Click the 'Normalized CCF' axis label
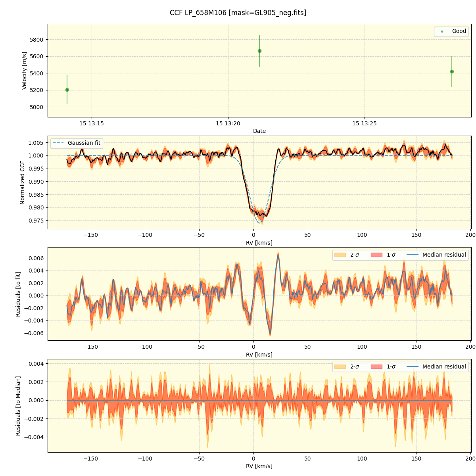476x476 pixels. [23, 182]
